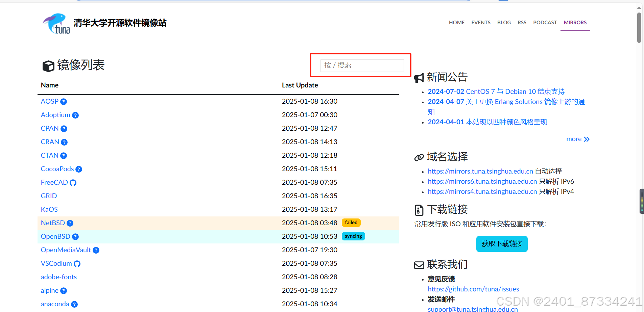This screenshot has width=644, height=312.
Task: Open mirrors4.tuna.tsinghua.edu.cn IPv4 link
Action: [x=482, y=191]
